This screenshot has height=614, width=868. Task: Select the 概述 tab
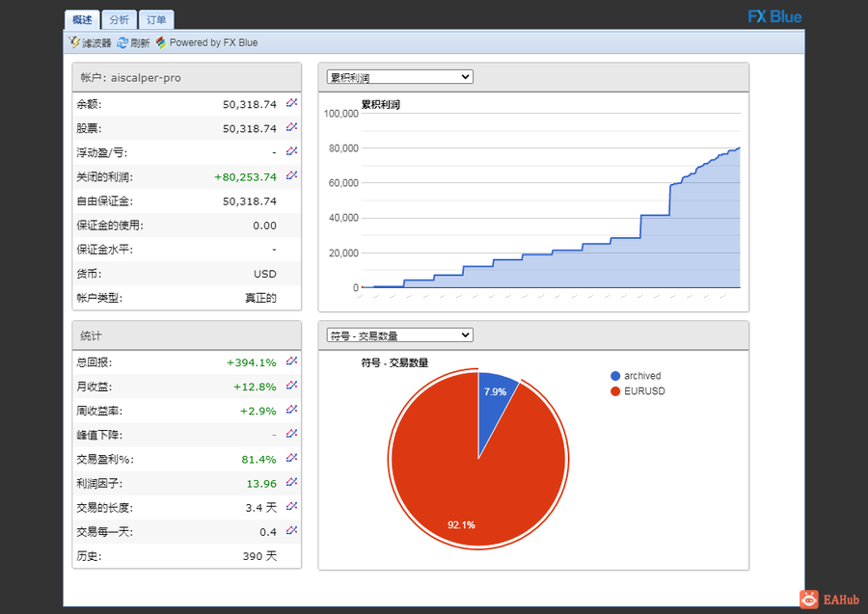pos(82,20)
